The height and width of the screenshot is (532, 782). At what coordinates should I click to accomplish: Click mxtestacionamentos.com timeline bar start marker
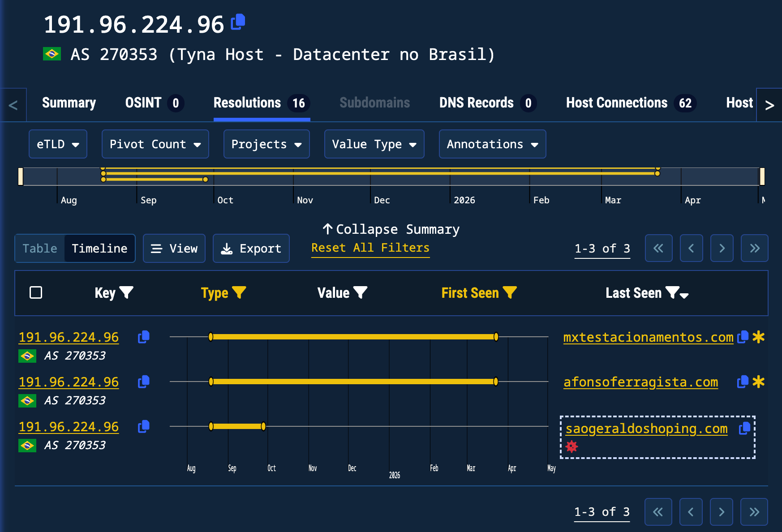(211, 337)
